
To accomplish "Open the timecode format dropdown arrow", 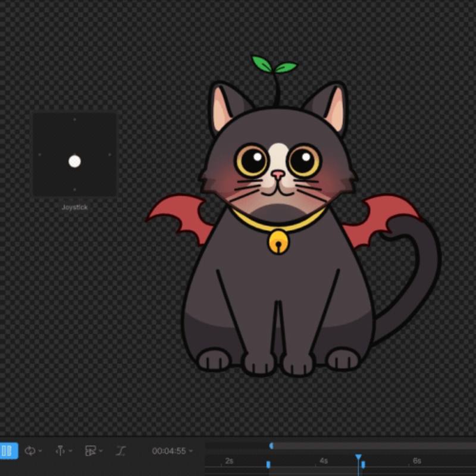I will (191, 451).
